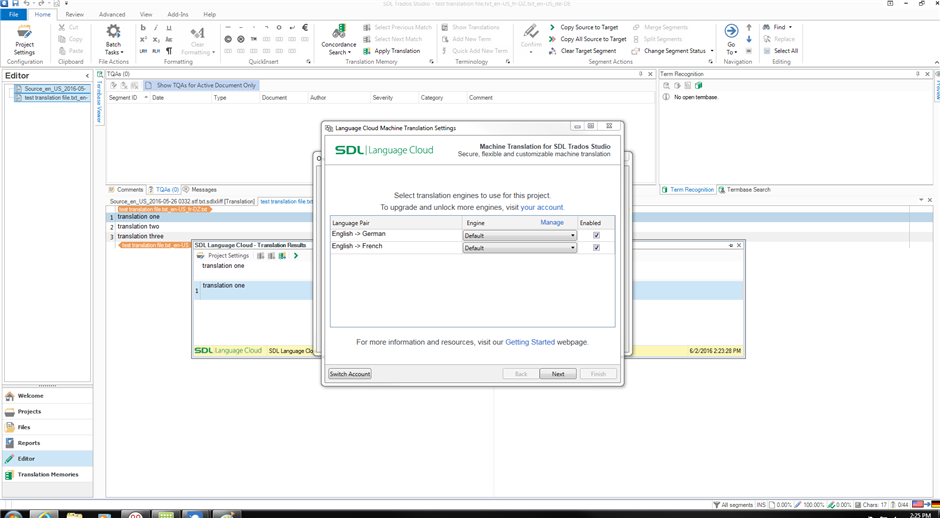Screen dimensions: 940x518
Task: Toggle Show TQAs for Active Document Only
Action: tap(200, 86)
